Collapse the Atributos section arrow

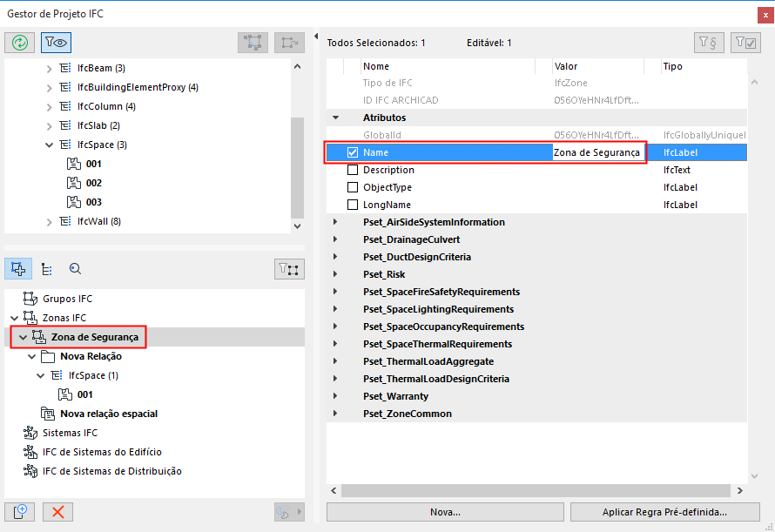tap(335, 118)
